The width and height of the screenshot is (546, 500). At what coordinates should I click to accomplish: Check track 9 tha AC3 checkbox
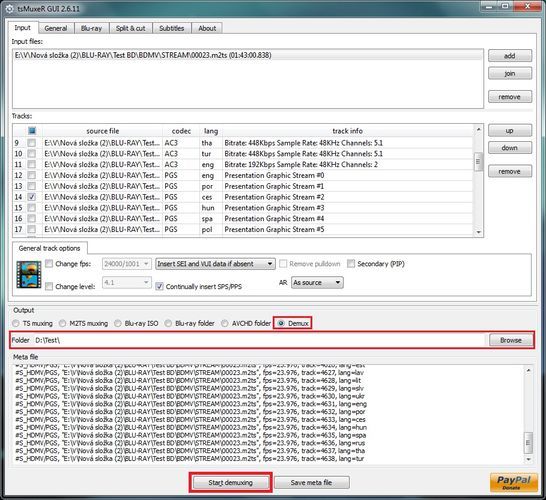pos(32,143)
